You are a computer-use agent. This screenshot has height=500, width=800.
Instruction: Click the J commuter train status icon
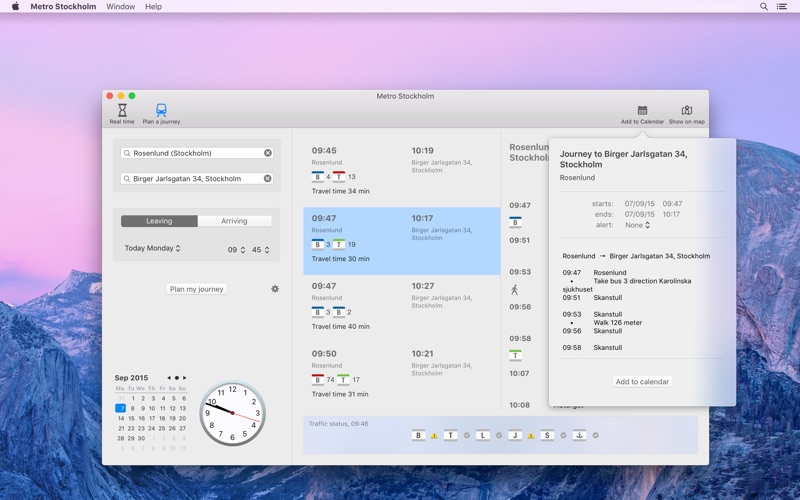[515, 435]
